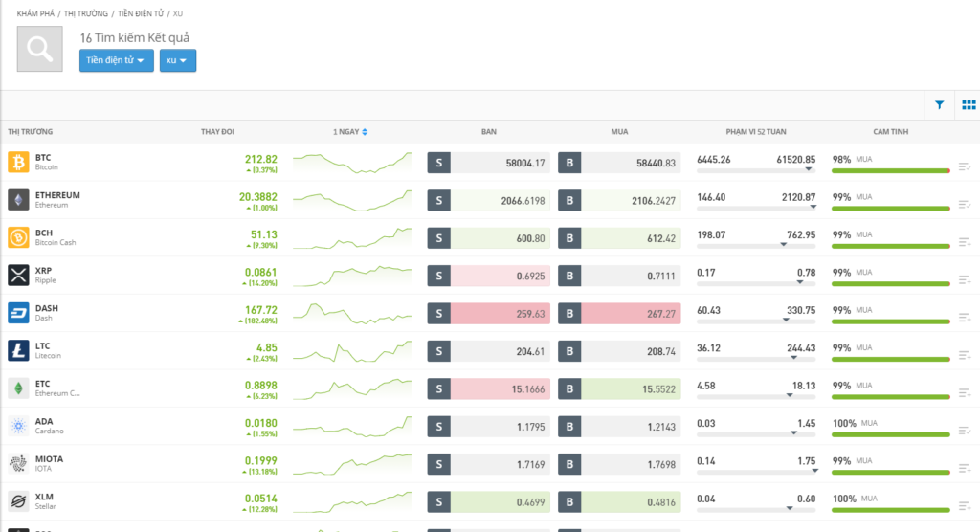Click the IOTA MIOTA coin icon
Image resolution: width=980 pixels, height=532 pixels.
pyautogui.click(x=18, y=463)
